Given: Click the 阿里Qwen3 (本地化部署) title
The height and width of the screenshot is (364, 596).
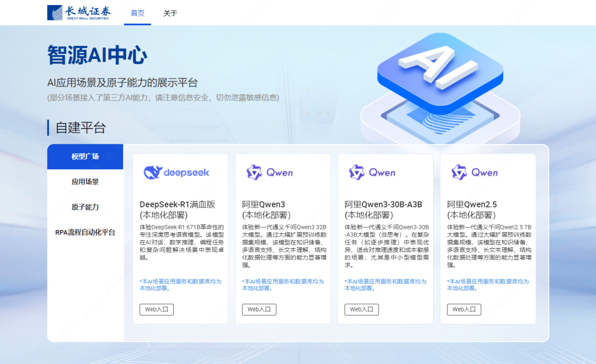Looking at the screenshot, I should 267,210.
